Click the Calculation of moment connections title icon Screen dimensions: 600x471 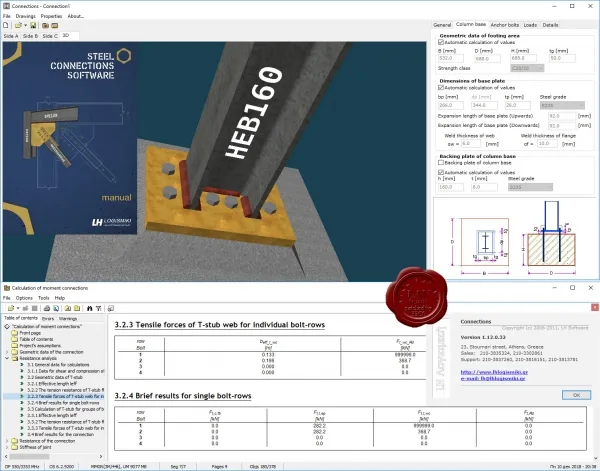(7, 288)
